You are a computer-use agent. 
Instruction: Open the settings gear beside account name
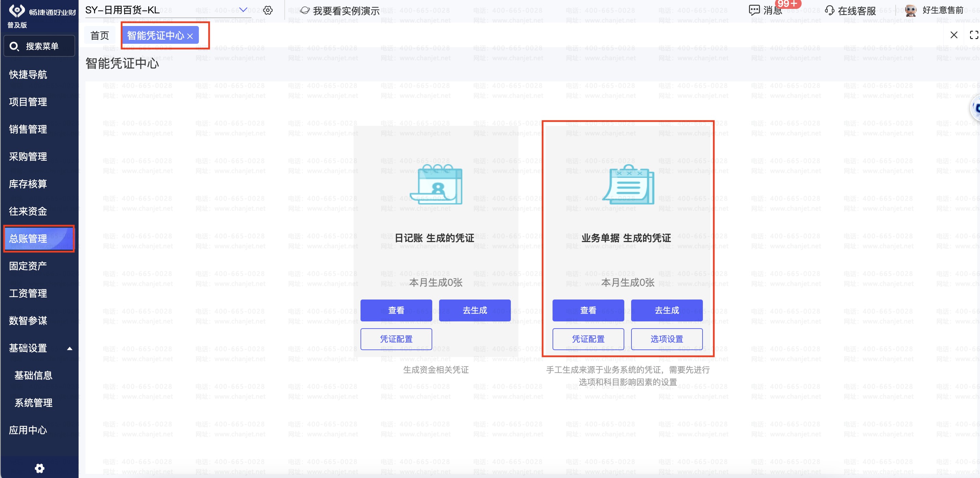click(268, 10)
